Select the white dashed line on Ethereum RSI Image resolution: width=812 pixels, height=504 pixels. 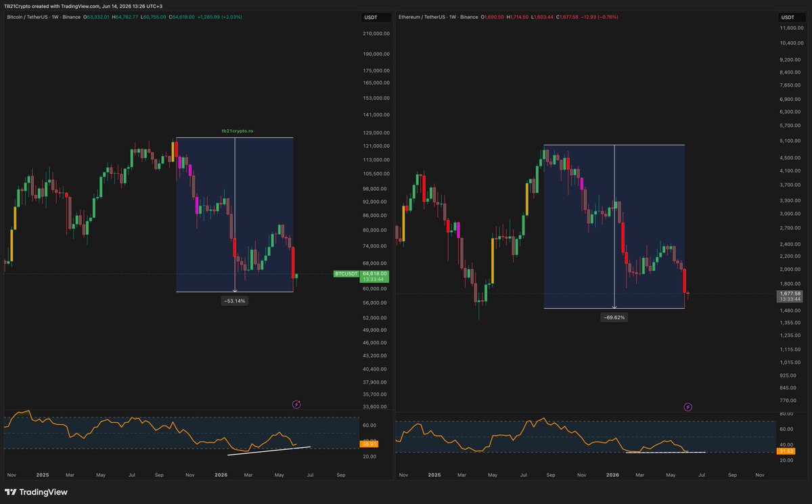[x=666, y=452]
